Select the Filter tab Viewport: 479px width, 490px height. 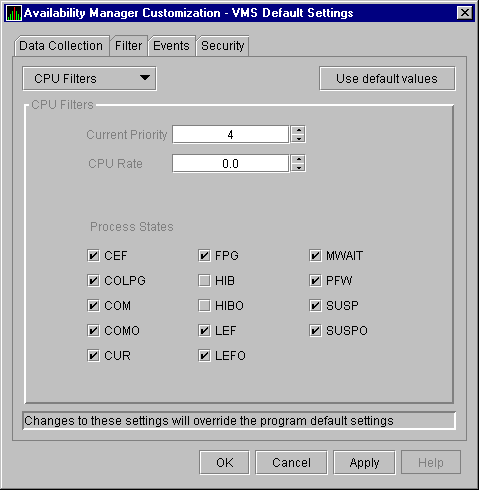129,46
